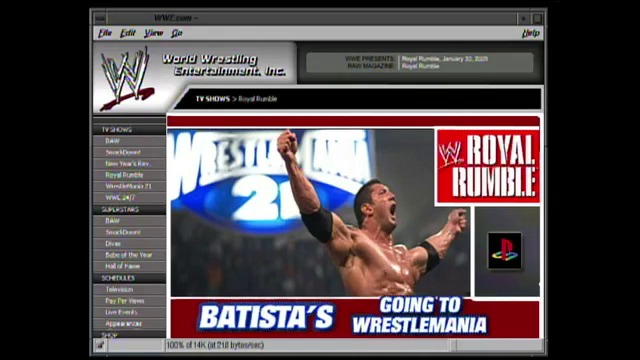The height and width of the screenshot is (360, 640).
Task: Click the status bar download progress text
Action: [215, 345]
